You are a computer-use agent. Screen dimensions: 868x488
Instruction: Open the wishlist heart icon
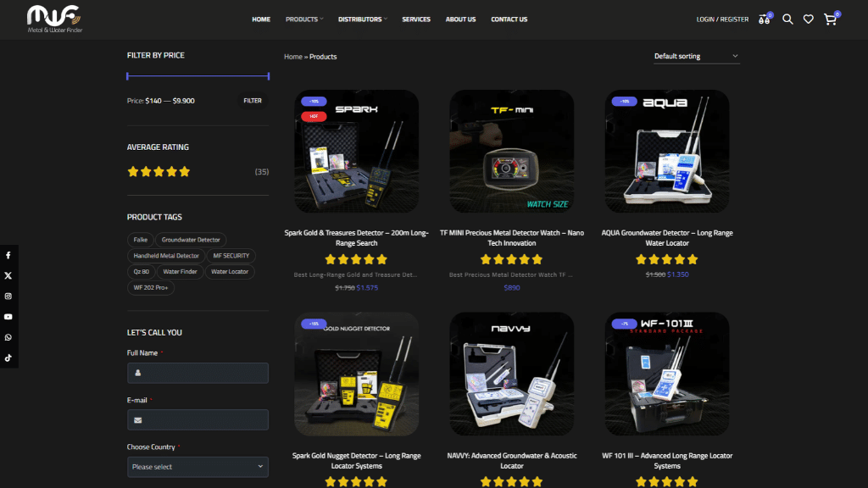(808, 19)
